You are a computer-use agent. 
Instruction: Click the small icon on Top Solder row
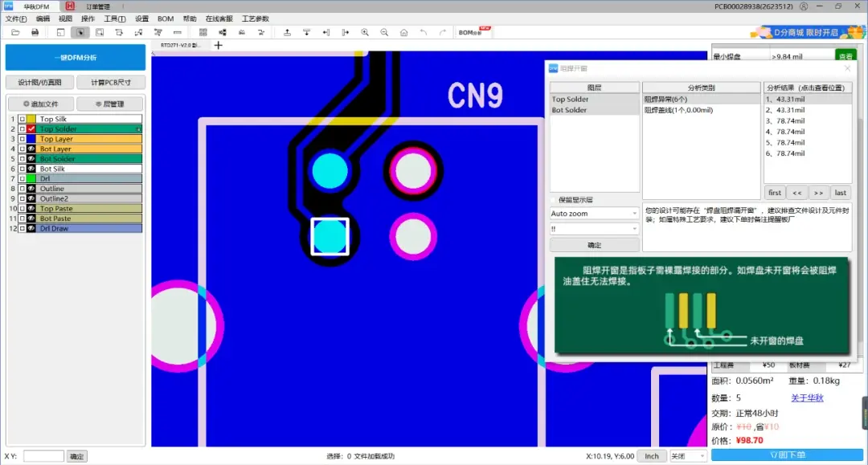(x=138, y=128)
